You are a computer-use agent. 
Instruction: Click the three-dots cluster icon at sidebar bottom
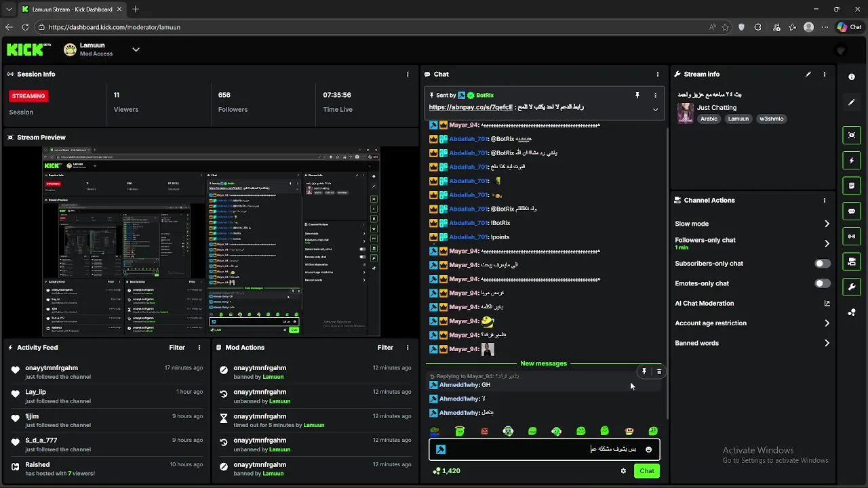[x=852, y=312]
